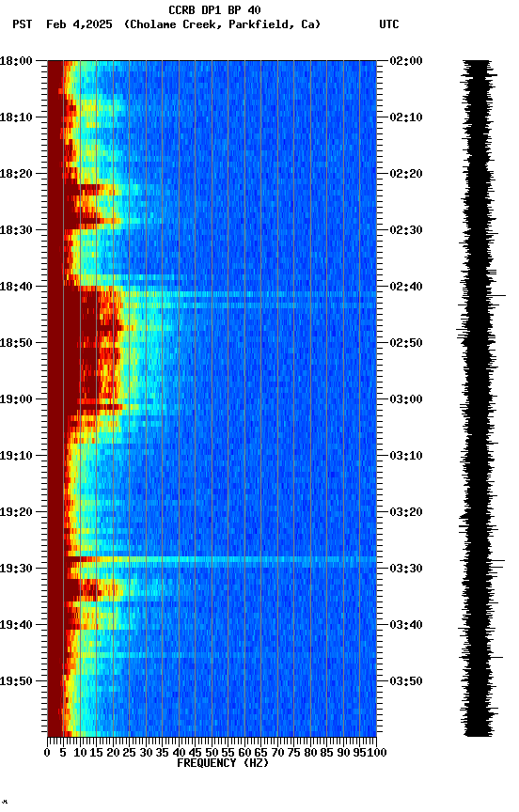
Task: Click the 45 Hz frequency axis label
Action: [196, 753]
